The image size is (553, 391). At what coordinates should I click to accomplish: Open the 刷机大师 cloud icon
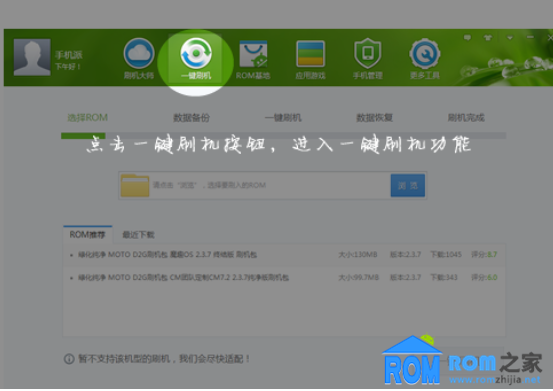click(139, 54)
